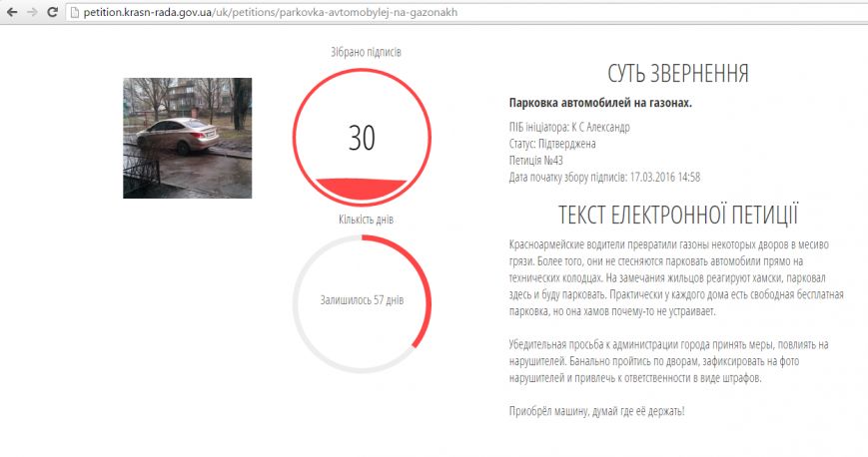Click the closing line 'Приобрёл машину, думай где её держать!'
The height and width of the screenshot is (457, 868).
pos(596,411)
